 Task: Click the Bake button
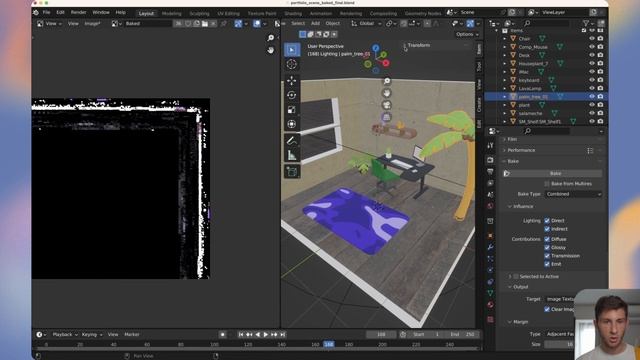point(555,173)
